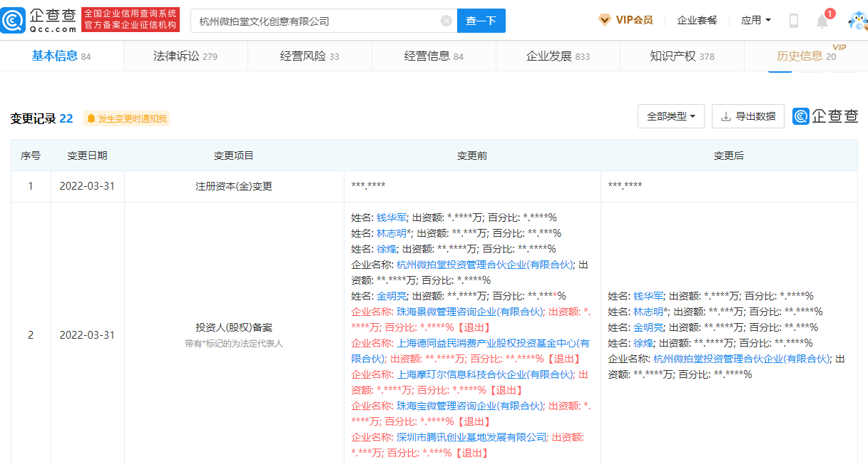The height and width of the screenshot is (465, 868).
Task: Open 杭州微拍堂投资管理合伙企业 in 变更后 column
Action: tap(742, 359)
